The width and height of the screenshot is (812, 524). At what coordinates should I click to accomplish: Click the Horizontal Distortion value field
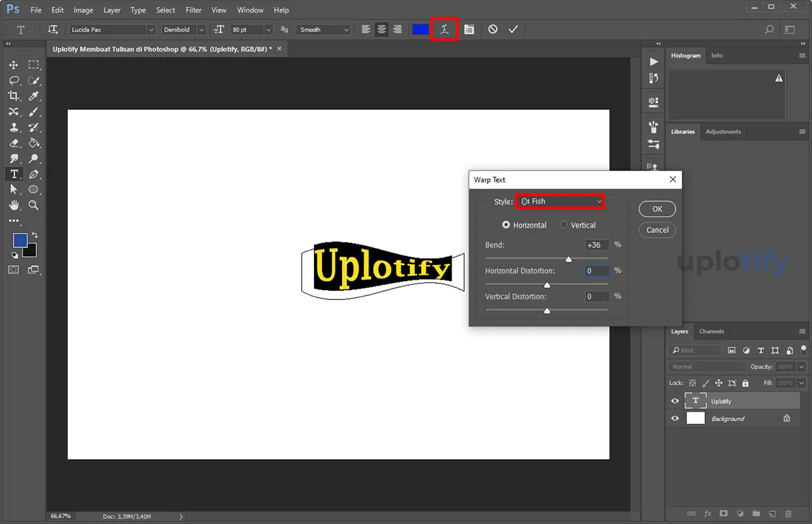coord(597,271)
